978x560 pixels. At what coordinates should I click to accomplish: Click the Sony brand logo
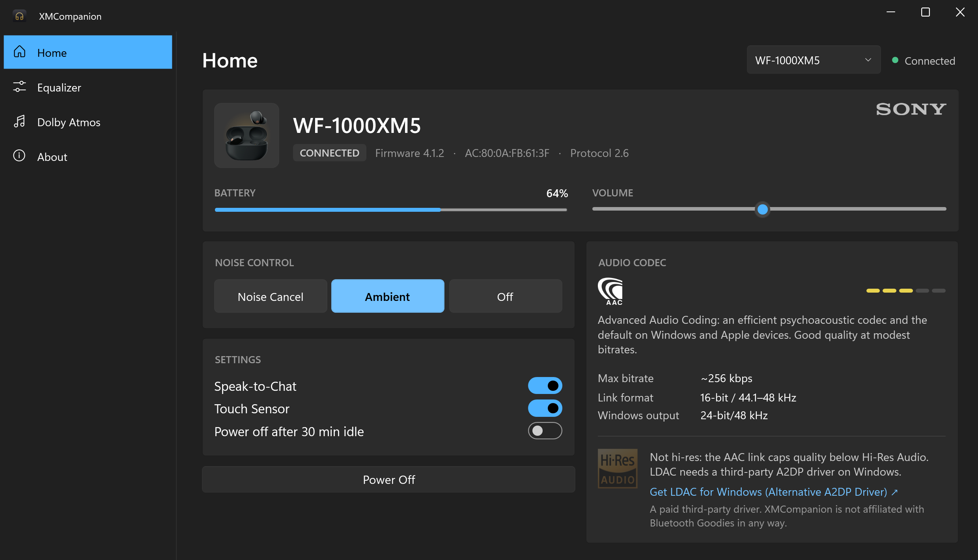[x=911, y=109]
